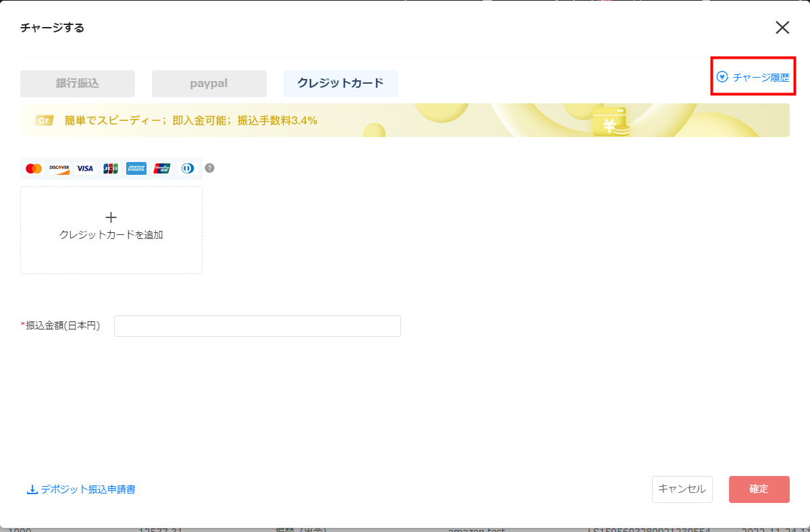Download デポジット振込申請書 link

coord(81,489)
